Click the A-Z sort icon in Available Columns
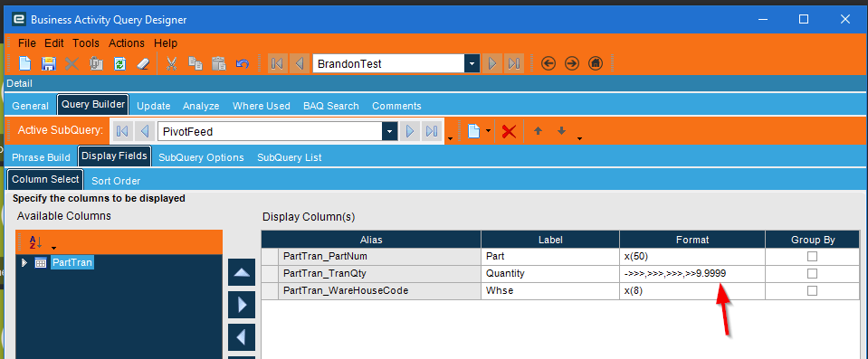The image size is (868, 359). point(35,242)
